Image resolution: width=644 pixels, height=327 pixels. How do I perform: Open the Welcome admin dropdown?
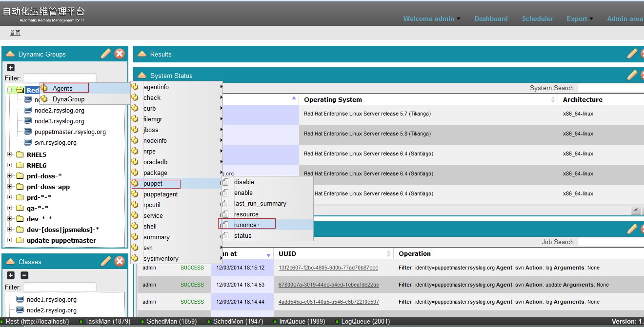(432, 19)
